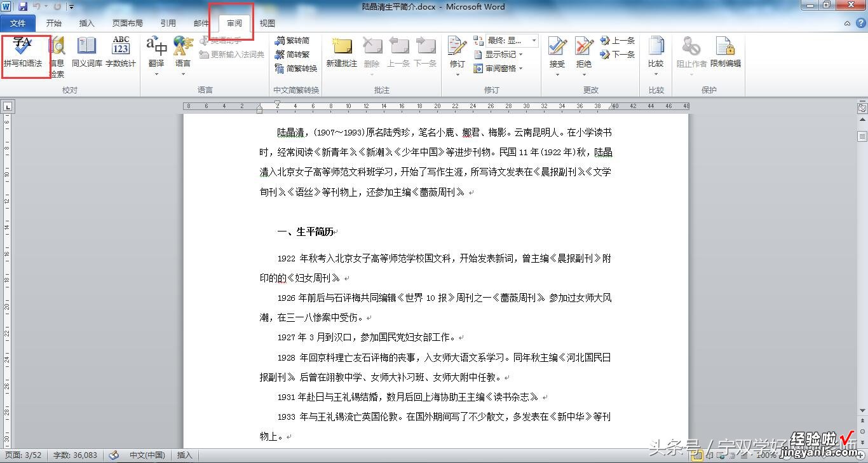The image size is (868, 463).
Task: Click the tab selector left of ruler
Action: point(7,106)
